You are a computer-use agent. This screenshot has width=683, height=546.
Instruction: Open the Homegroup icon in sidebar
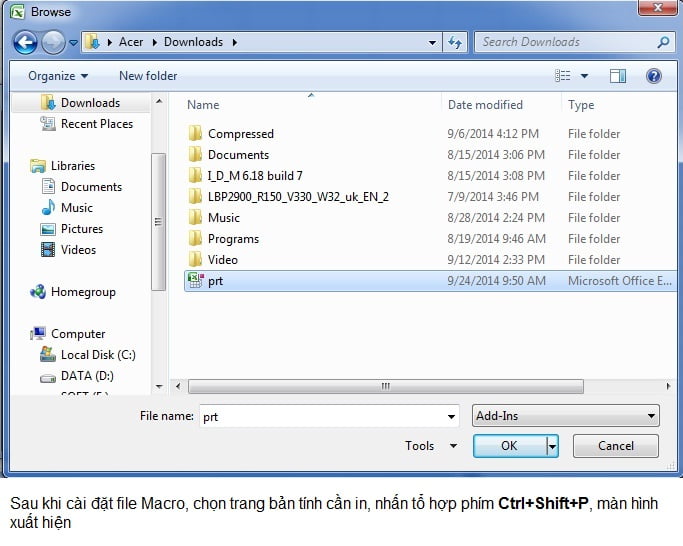pyautogui.click(x=38, y=292)
